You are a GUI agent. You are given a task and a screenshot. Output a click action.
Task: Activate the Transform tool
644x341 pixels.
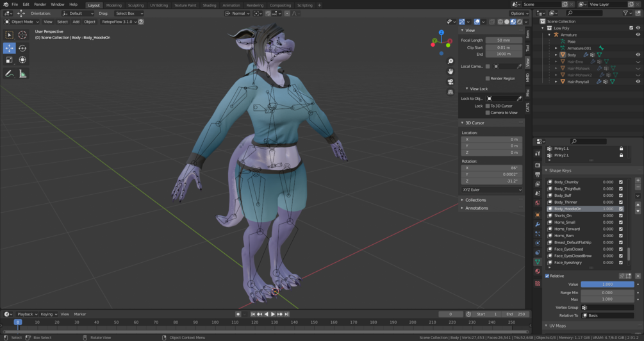pyautogui.click(x=22, y=60)
